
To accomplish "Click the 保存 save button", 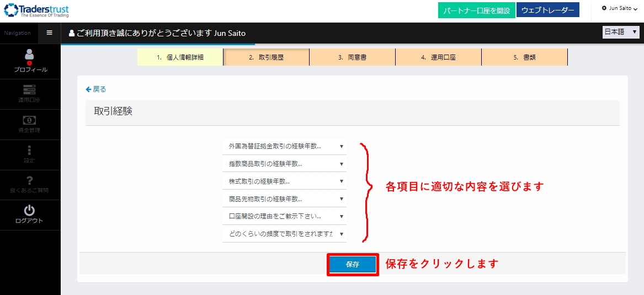I will 353,265.
